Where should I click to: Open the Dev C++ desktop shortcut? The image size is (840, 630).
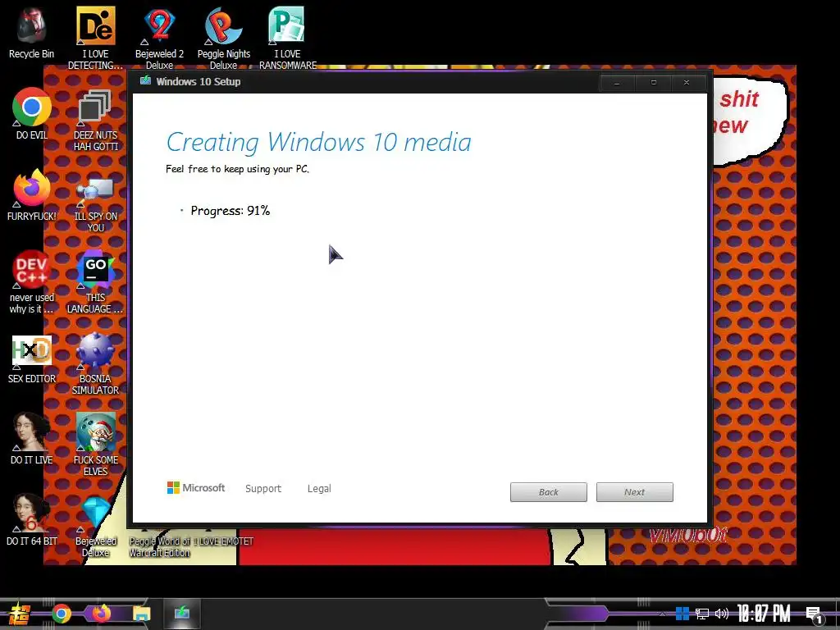32,281
